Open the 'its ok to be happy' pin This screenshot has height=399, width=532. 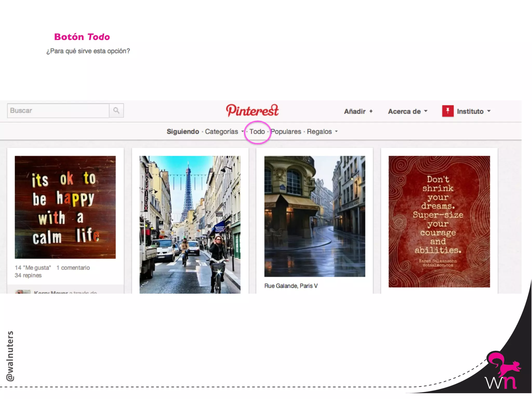(65, 207)
